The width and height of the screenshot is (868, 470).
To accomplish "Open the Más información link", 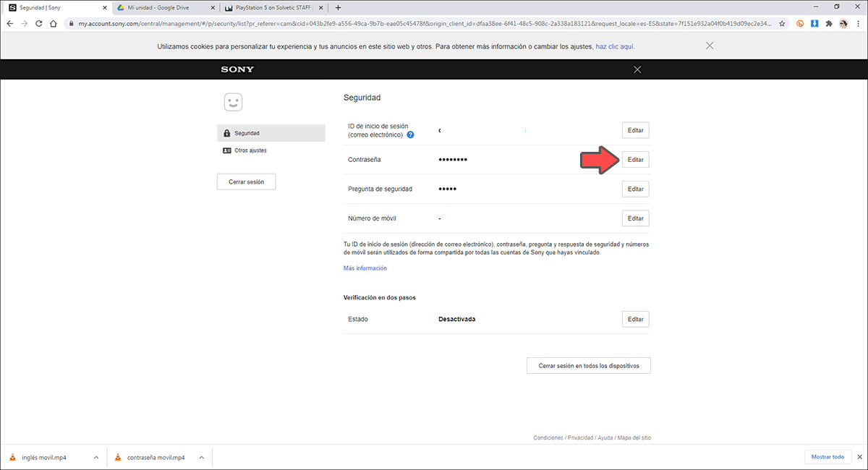I will [365, 268].
